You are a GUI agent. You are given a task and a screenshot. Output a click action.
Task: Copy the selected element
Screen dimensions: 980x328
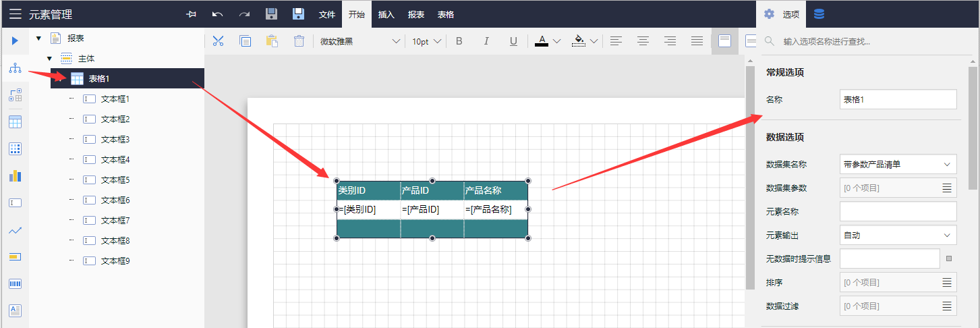pos(246,41)
